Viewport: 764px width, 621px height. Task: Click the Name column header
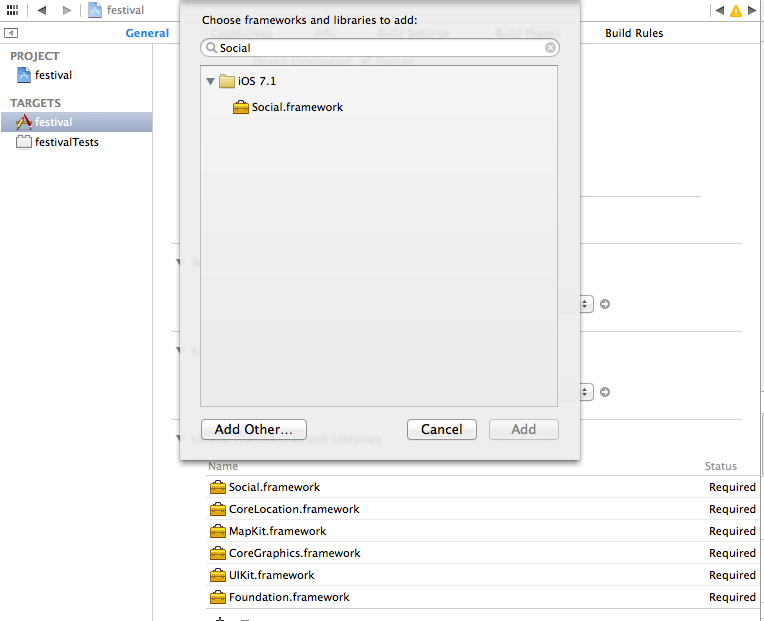tap(223, 466)
